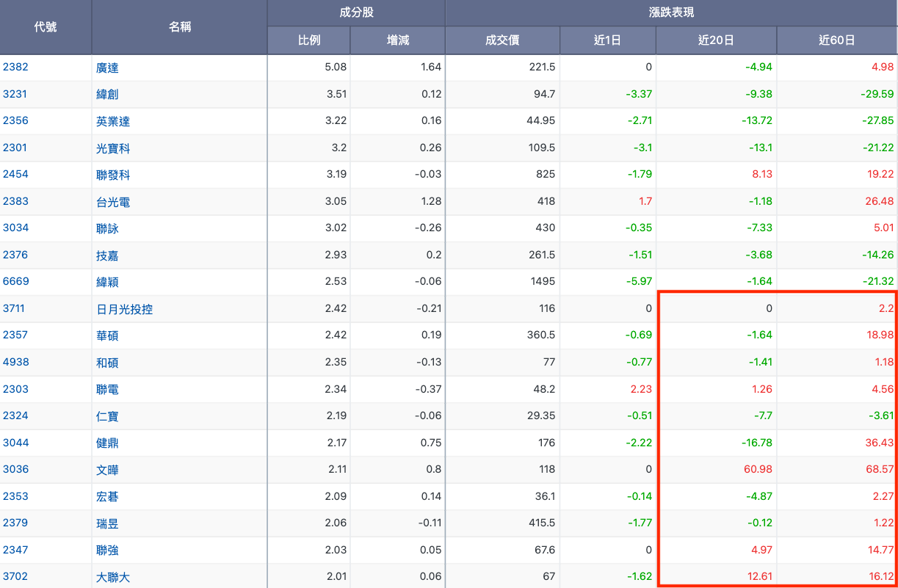Select the 英業達 company link
The image size is (898, 588).
113,121
